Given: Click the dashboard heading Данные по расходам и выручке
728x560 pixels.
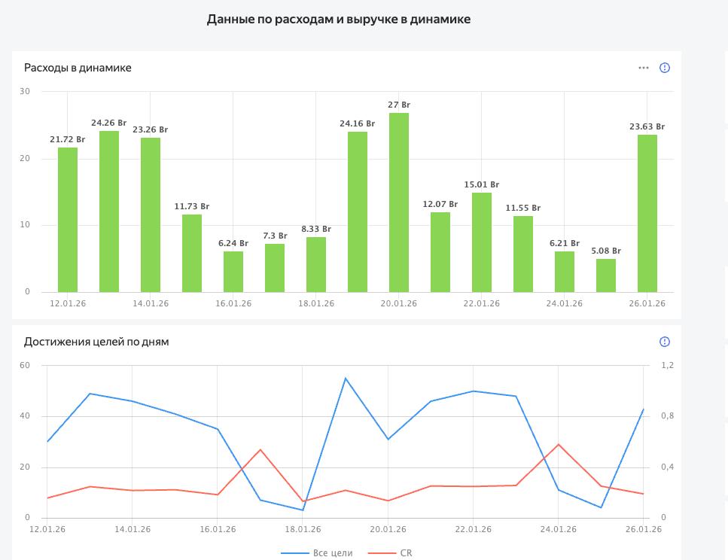Looking at the screenshot, I should 339,20.
